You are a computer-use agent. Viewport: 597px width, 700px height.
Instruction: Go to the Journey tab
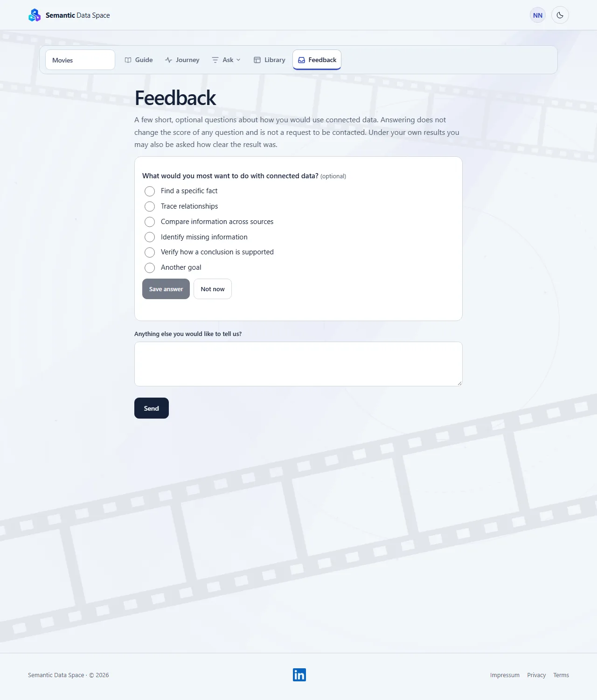coord(182,60)
